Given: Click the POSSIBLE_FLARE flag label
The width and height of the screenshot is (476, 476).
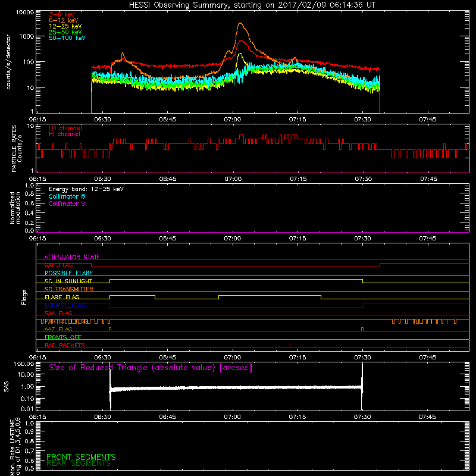Looking at the screenshot, I should point(68,273).
